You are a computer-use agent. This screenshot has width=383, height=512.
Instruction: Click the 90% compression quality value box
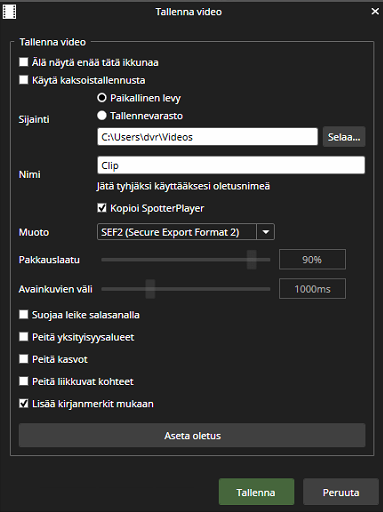click(x=312, y=259)
